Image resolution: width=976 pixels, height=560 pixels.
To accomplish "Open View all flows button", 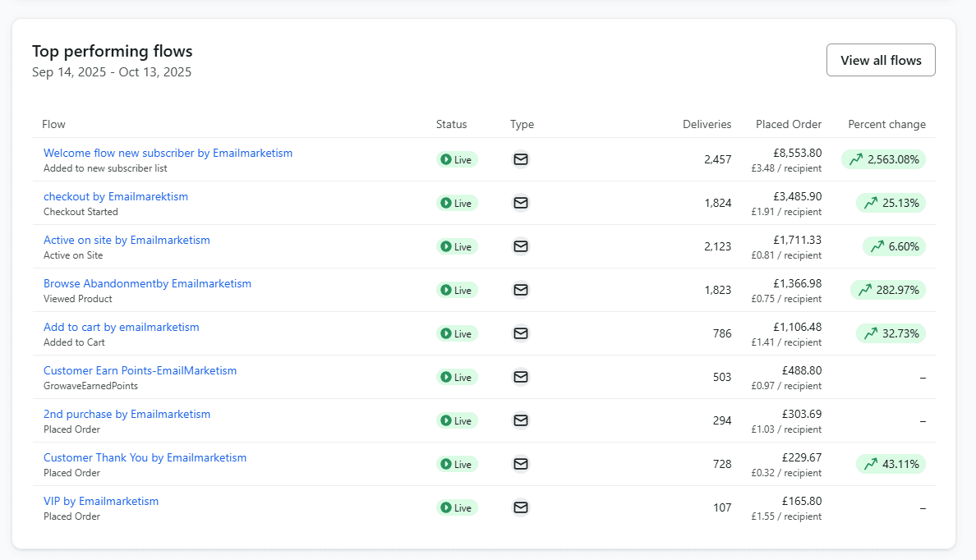I will coord(881,60).
